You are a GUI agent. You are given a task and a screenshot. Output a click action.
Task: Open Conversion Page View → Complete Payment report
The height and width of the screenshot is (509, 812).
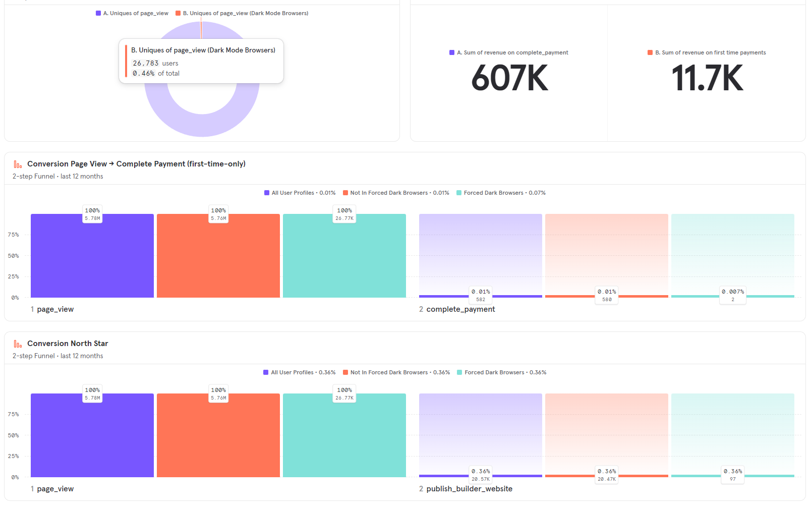coord(136,164)
